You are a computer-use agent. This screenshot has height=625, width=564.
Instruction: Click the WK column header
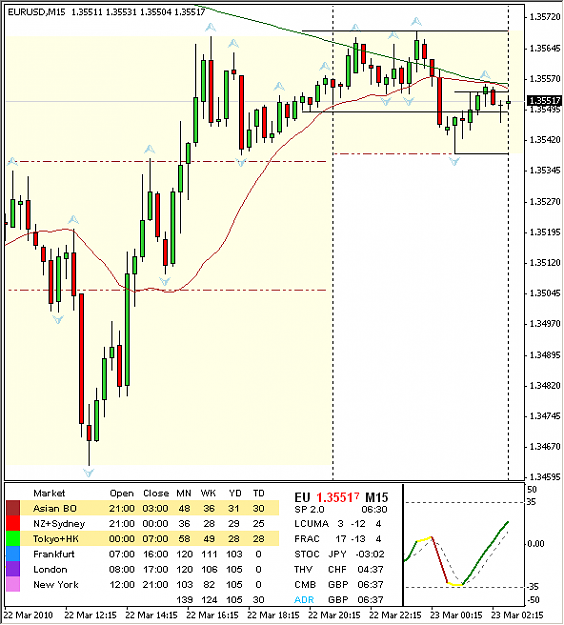point(208,493)
